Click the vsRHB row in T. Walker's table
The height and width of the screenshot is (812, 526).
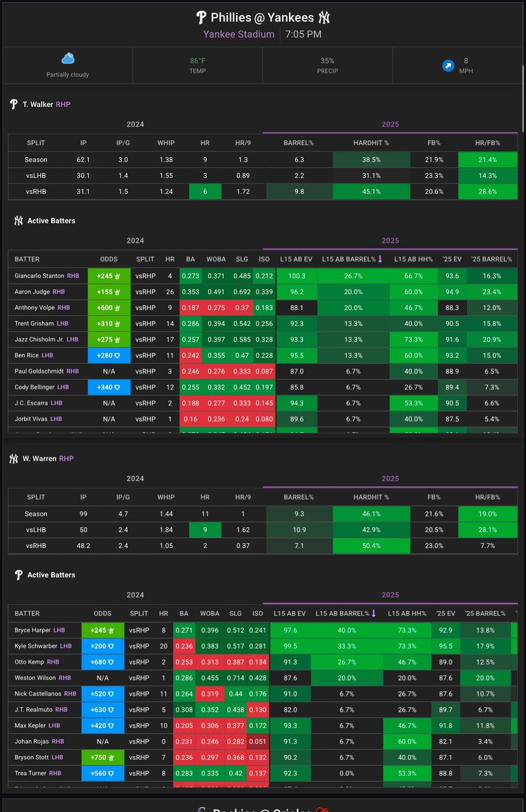click(263, 191)
